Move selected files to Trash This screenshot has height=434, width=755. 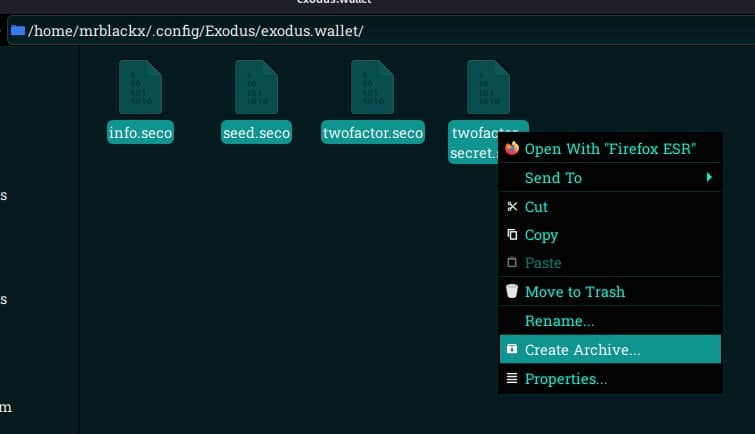pos(574,292)
